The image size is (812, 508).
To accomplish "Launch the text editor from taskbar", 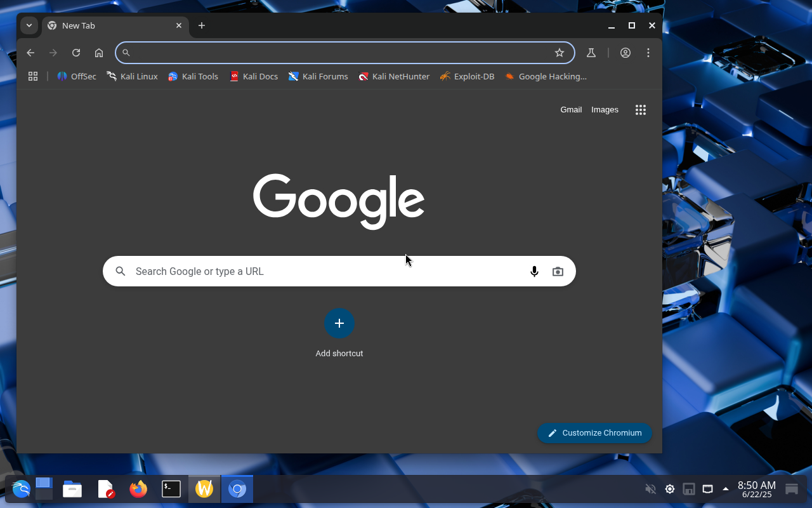I will pyautogui.click(x=105, y=489).
